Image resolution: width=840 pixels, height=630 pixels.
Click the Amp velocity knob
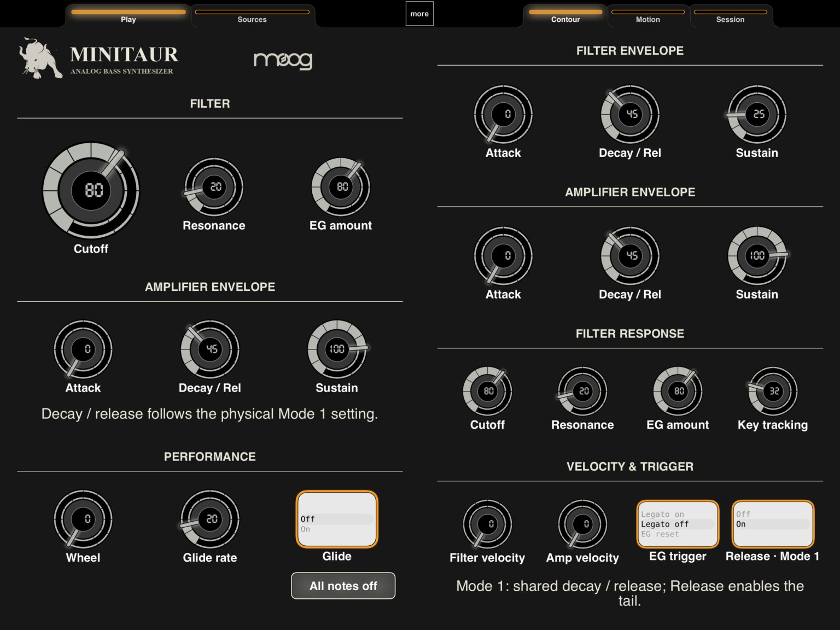click(582, 524)
